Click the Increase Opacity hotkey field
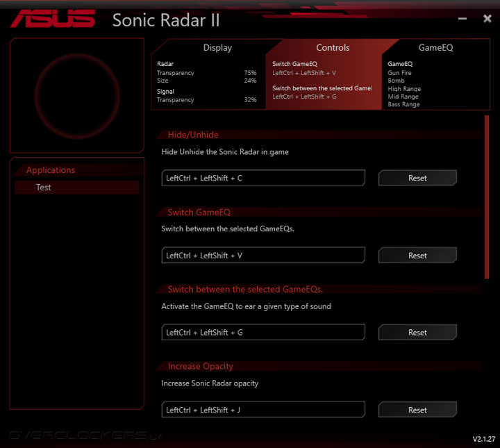This screenshot has width=500, height=448. (263, 410)
